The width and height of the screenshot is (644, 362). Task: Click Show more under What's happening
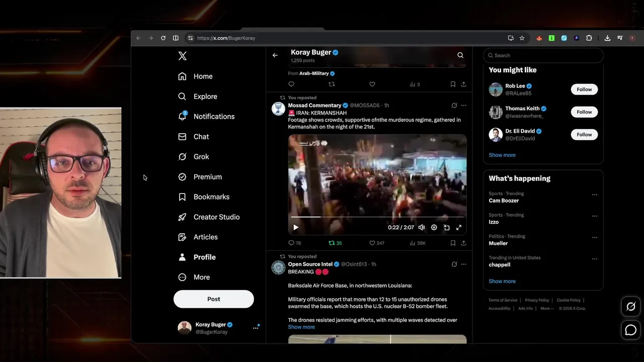pos(502,281)
